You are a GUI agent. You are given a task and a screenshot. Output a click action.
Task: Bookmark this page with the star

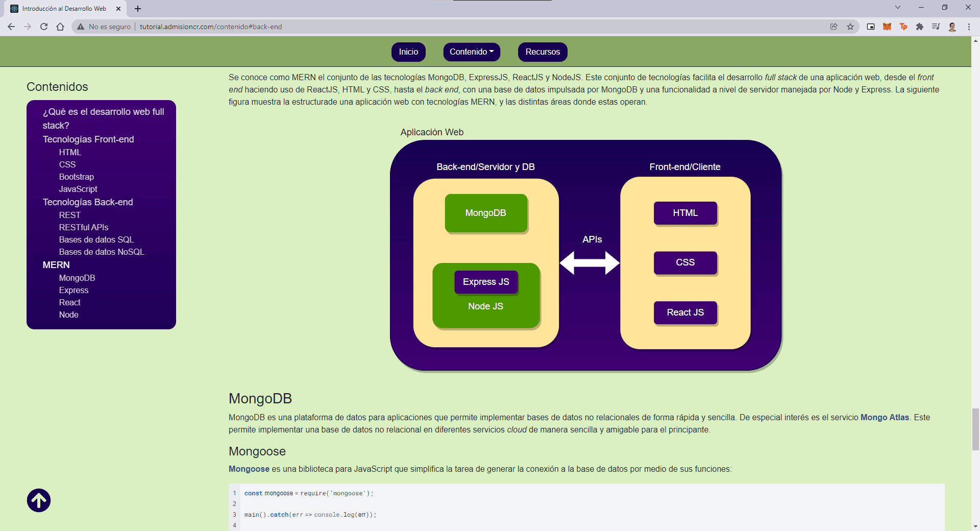[850, 27]
